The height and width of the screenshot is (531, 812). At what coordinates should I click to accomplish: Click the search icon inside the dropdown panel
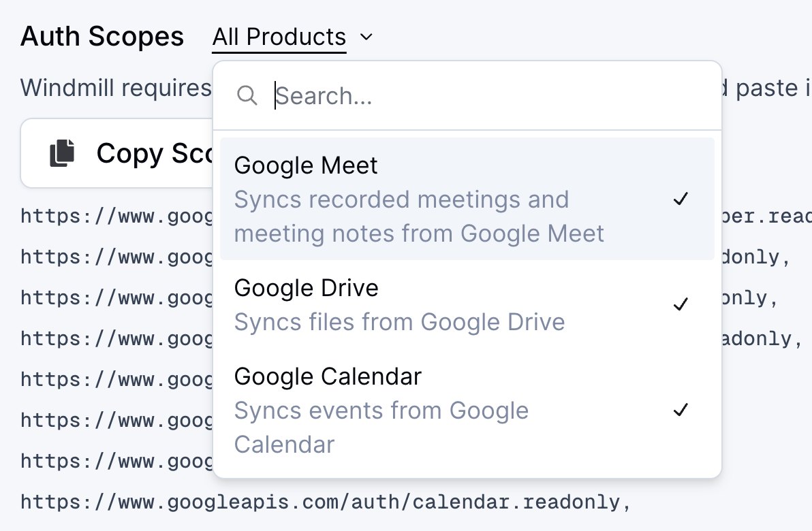(248, 96)
